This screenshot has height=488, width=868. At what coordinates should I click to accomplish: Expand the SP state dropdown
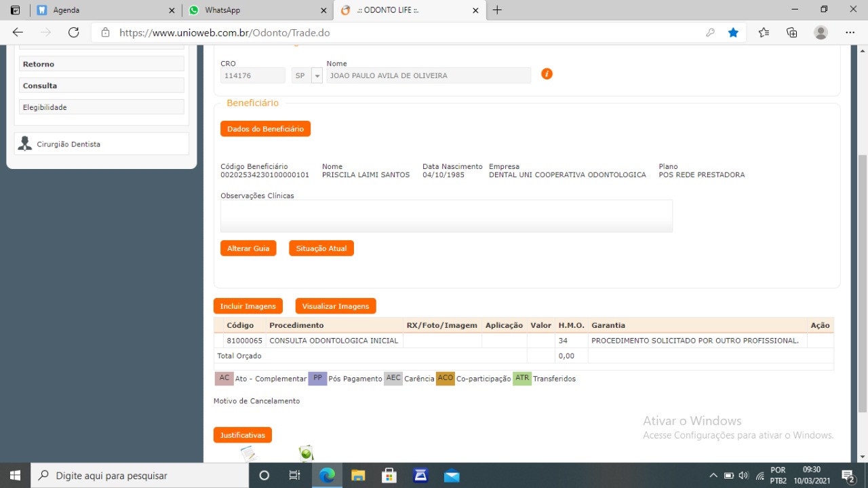[317, 76]
